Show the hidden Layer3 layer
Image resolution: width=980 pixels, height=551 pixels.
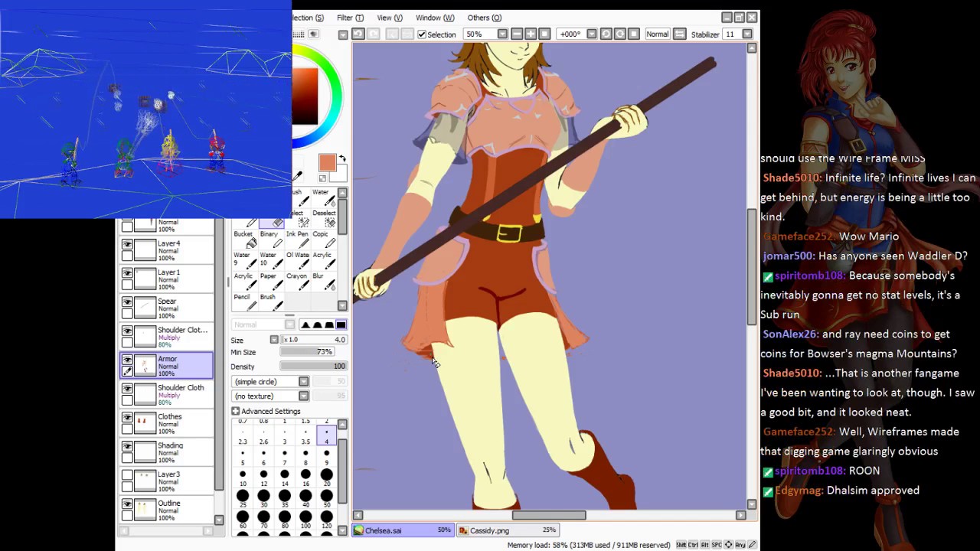[127, 475]
